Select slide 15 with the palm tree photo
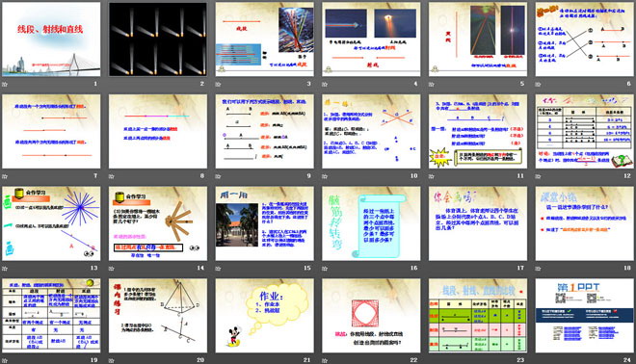The width and height of the screenshot is (636, 364). point(264,223)
